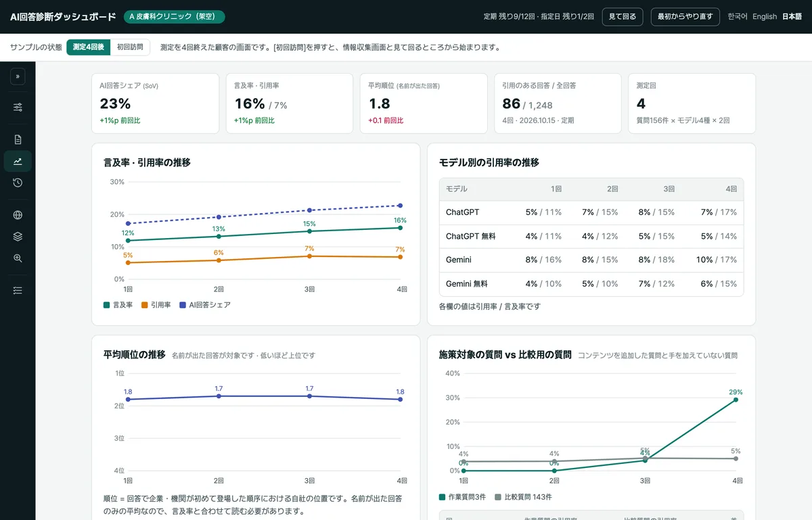Screen dimensions: 812x520
Task: Click the 各欄の値は引用率 / 言及率です note
Action: pyautogui.click(x=490, y=306)
